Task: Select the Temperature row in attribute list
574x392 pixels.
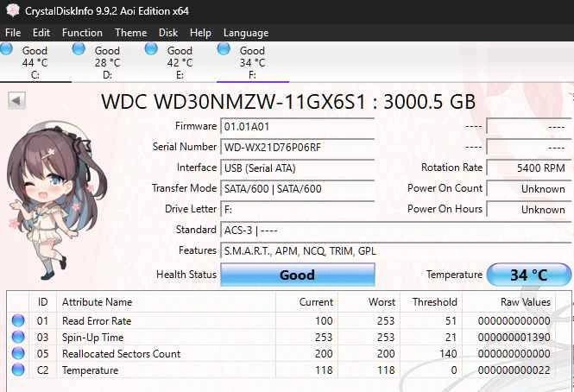Action: pyautogui.click(x=281, y=370)
